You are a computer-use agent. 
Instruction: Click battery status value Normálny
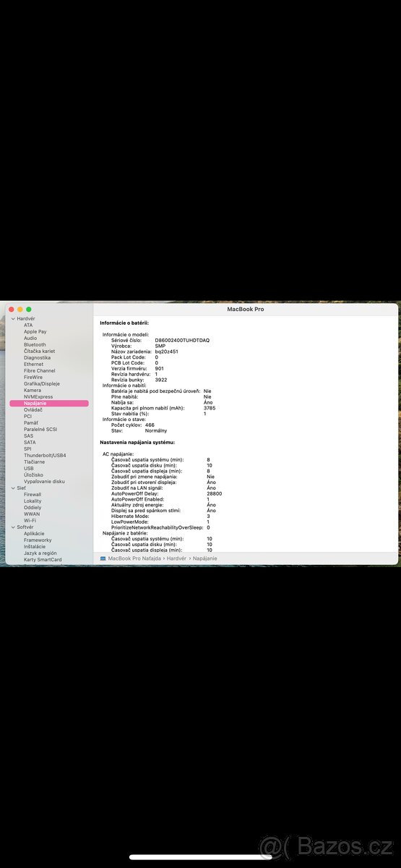[156, 430]
